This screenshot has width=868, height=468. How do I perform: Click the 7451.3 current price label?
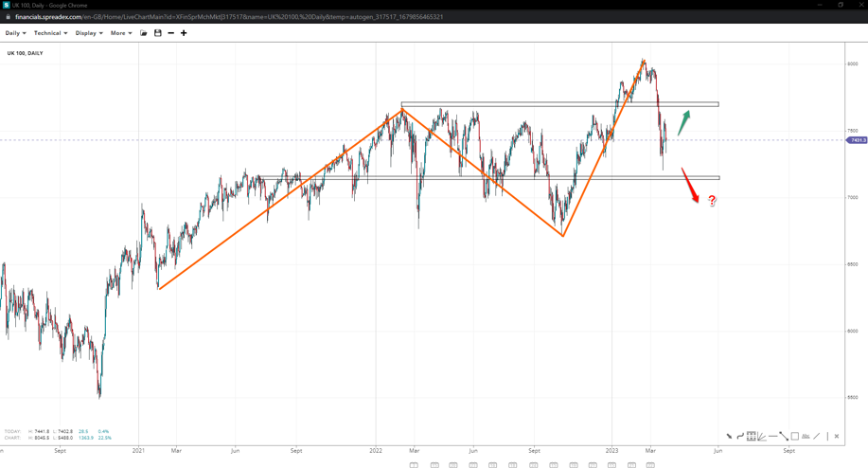[x=857, y=140]
